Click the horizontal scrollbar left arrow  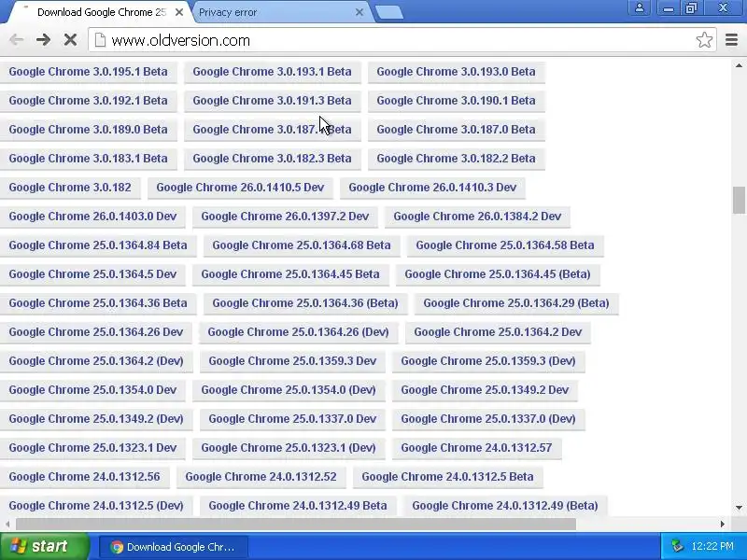(7, 524)
